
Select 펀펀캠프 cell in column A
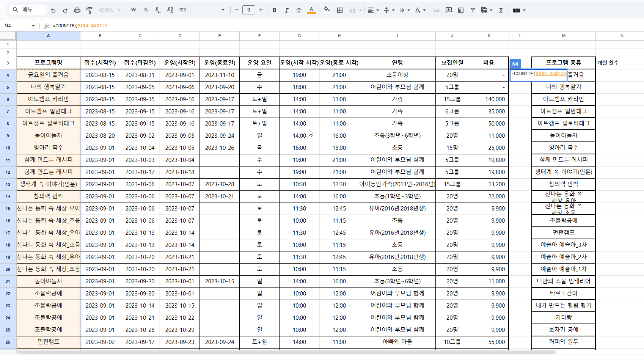point(48,342)
